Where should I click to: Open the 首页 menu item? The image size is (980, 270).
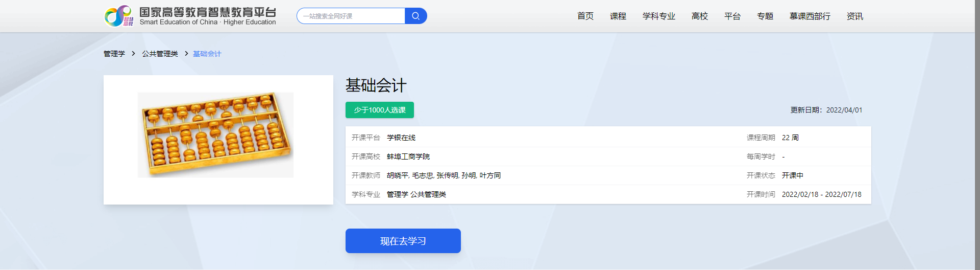[585, 16]
